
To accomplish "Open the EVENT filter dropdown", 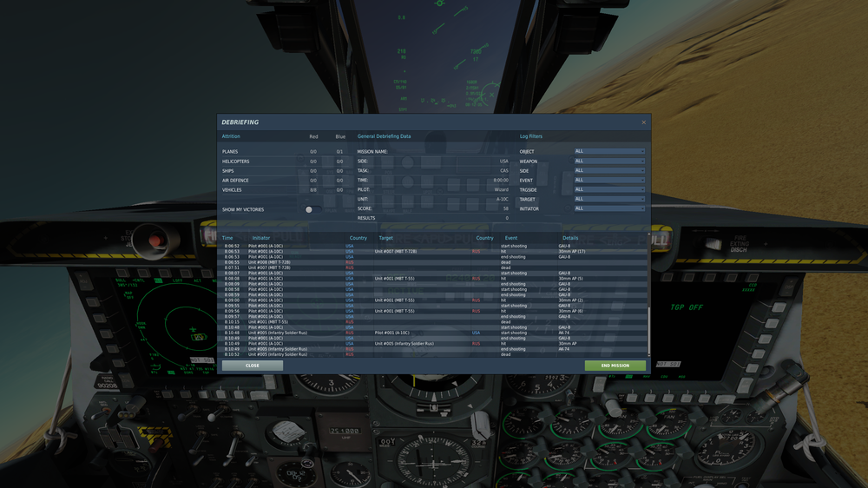I will pyautogui.click(x=609, y=180).
